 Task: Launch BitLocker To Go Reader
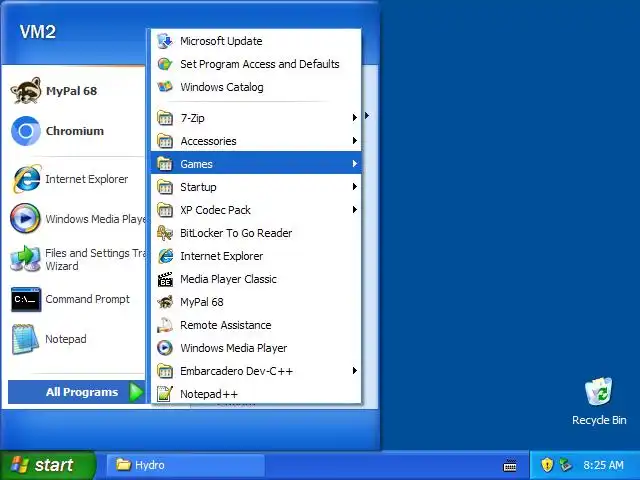256,233
